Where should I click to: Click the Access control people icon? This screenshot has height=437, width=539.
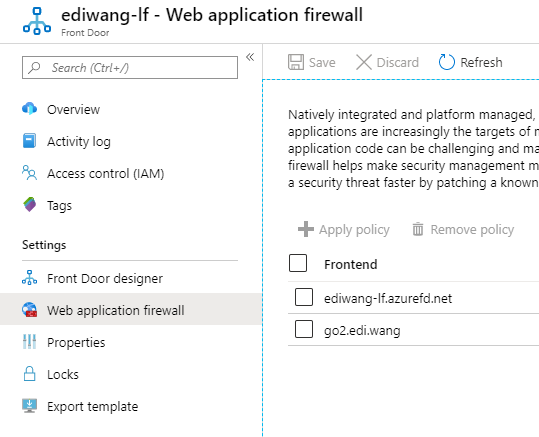coord(30,173)
